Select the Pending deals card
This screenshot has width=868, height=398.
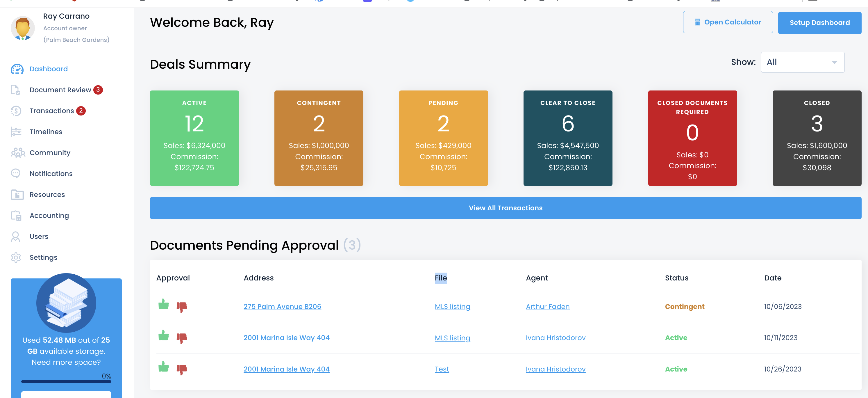point(443,138)
